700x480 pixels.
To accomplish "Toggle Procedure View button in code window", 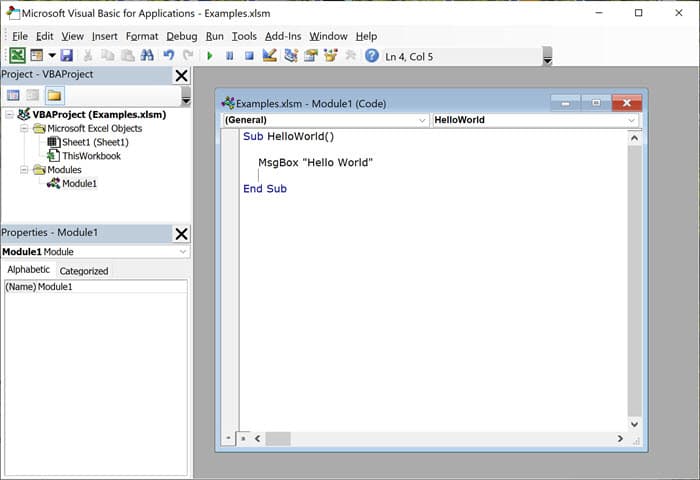I will (228, 438).
